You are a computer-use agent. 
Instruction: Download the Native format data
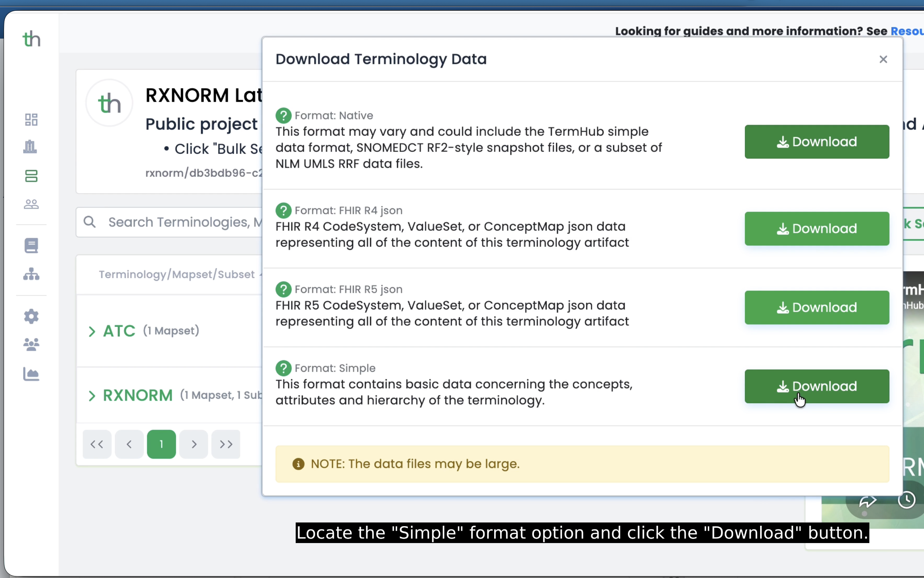(x=817, y=141)
